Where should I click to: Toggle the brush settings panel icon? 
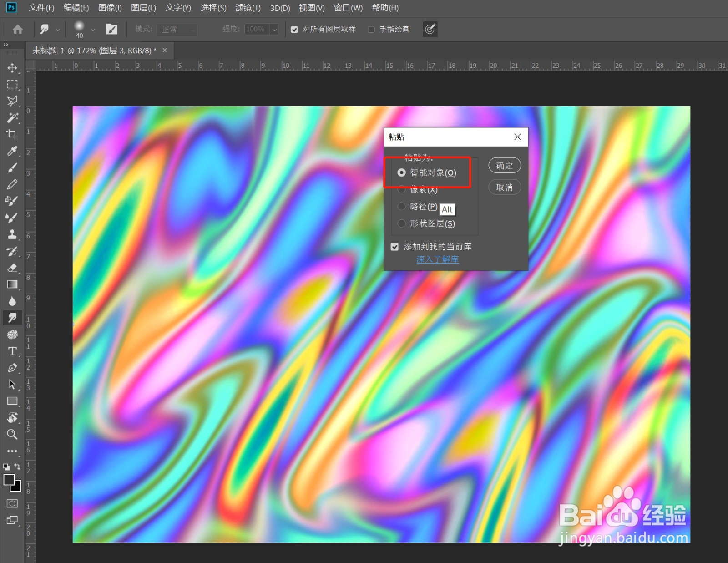click(111, 30)
